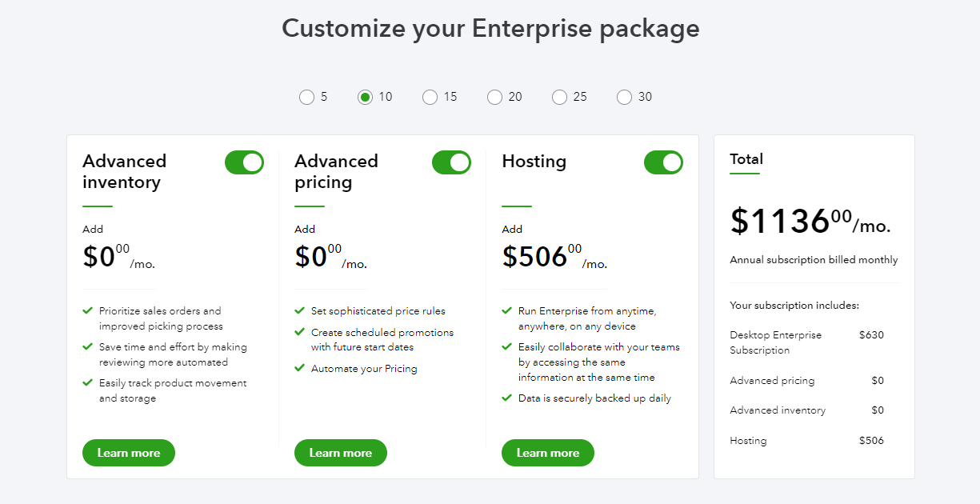Click the checkmark beside 'Prioritize sales orders'
The image size is (980, 504).
86,310
